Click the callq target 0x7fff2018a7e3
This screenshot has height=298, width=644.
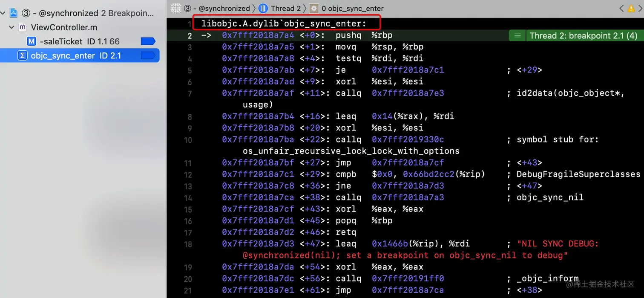coord(408,93)
